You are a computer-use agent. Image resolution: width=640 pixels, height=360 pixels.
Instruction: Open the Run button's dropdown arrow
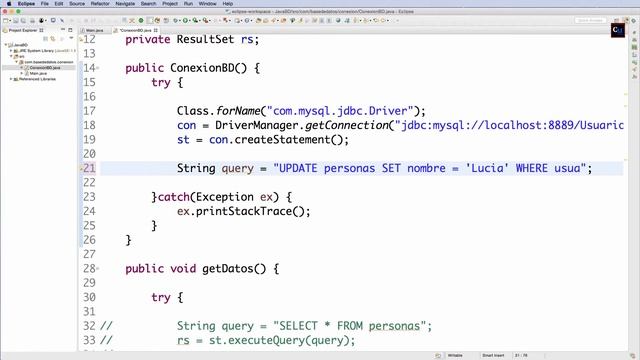[189, 20]
